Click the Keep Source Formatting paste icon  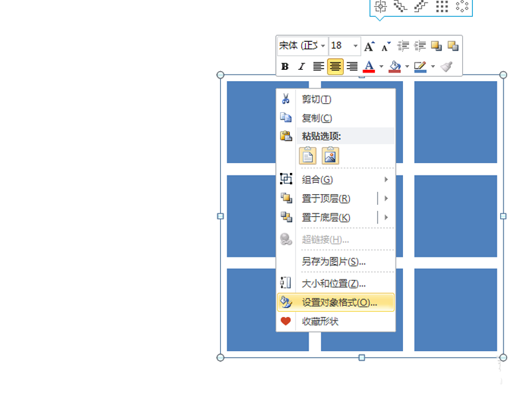tap(307, 155)
